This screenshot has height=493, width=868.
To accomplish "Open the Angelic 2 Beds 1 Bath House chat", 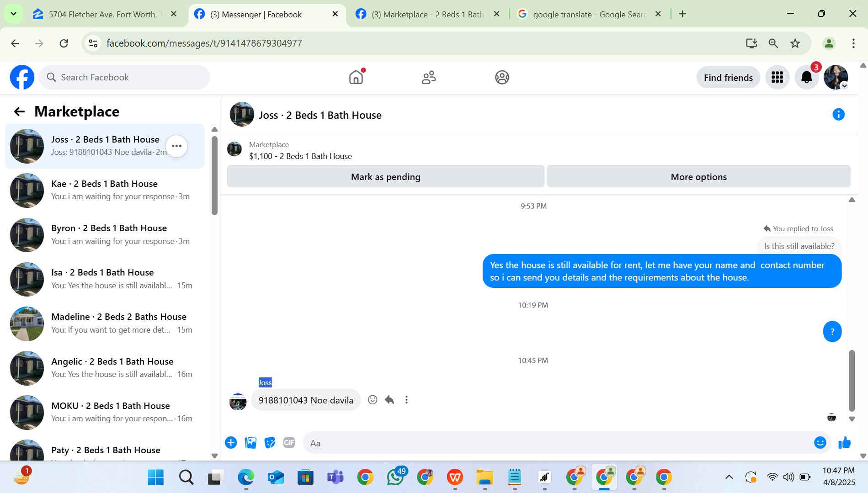I will click(105, 368).
